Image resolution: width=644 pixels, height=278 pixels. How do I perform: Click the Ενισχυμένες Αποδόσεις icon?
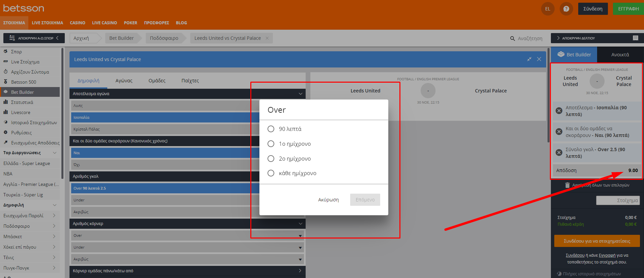point(5,142)
